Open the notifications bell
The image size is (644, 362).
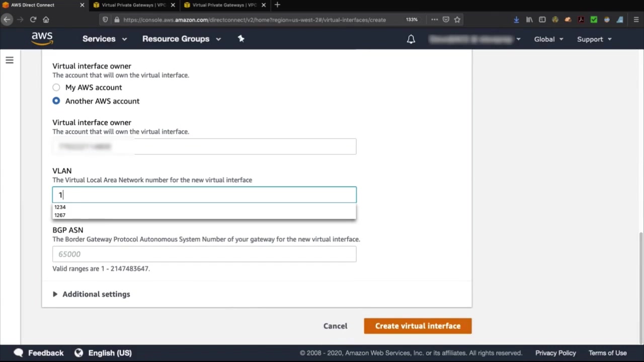411,39
